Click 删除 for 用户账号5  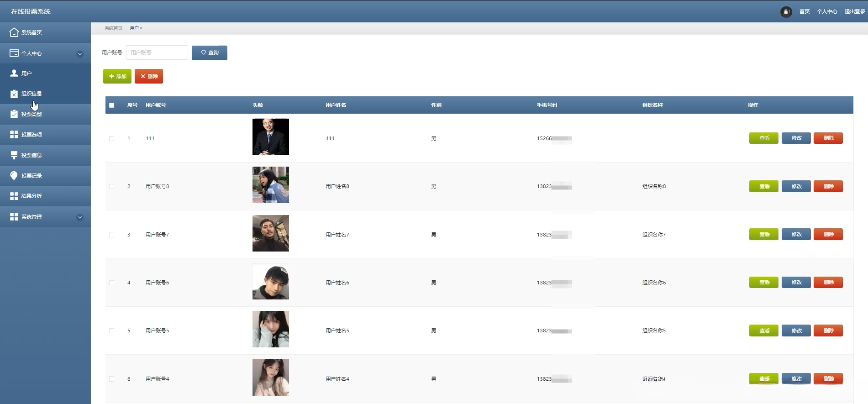[x=828, y=331]
